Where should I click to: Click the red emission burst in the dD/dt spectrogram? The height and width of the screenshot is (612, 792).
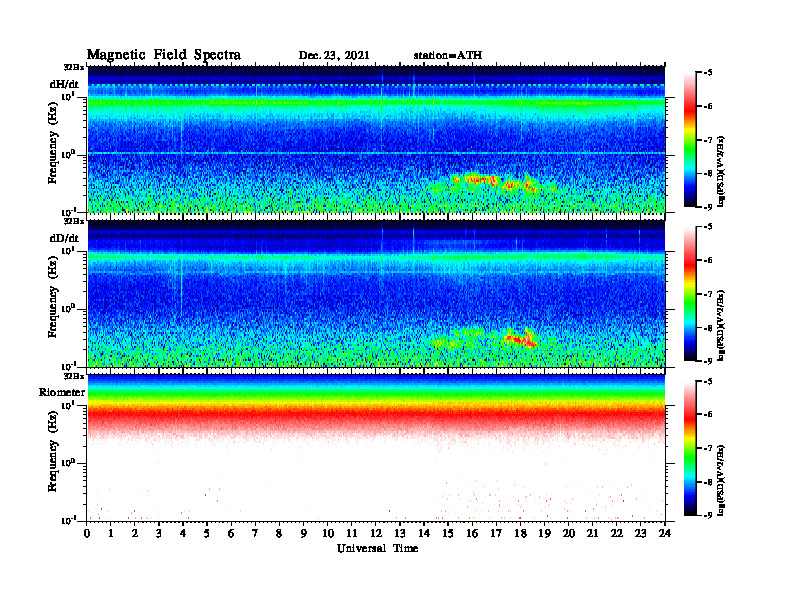tap(520, 339)
